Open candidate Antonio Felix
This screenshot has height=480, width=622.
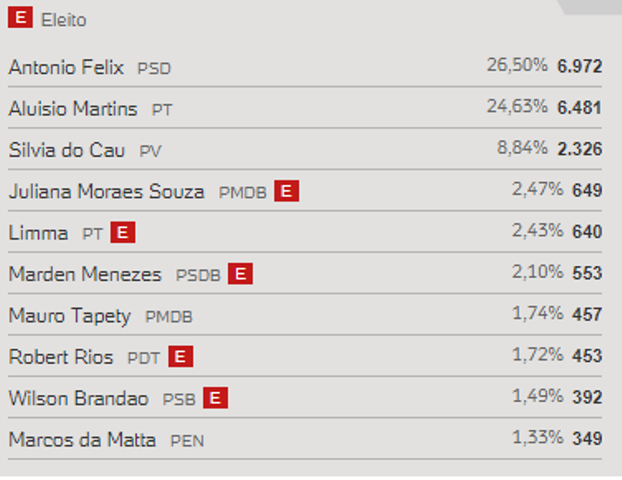[x=66, y=67]
